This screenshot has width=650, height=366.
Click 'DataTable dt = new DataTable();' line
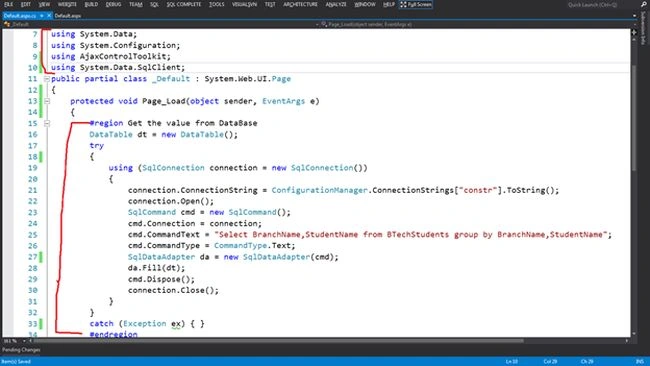163,134
